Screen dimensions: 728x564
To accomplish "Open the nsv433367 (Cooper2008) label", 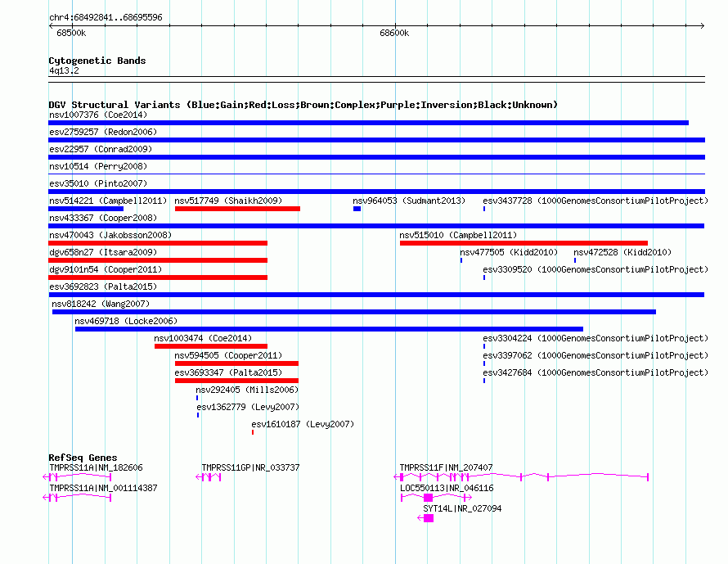I will [103, 218].
